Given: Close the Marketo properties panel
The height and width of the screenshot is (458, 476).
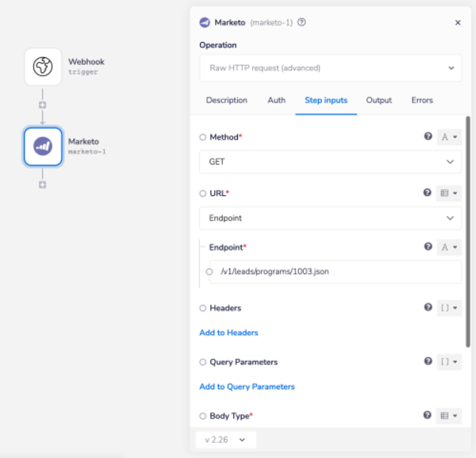Looking at the screenshot, I should (458, 22).
